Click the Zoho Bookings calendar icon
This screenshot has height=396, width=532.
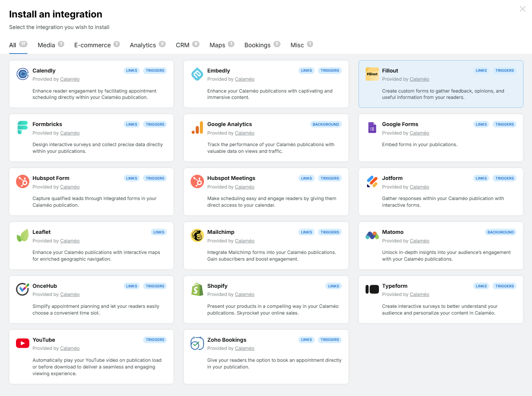[x=197, y=343]
